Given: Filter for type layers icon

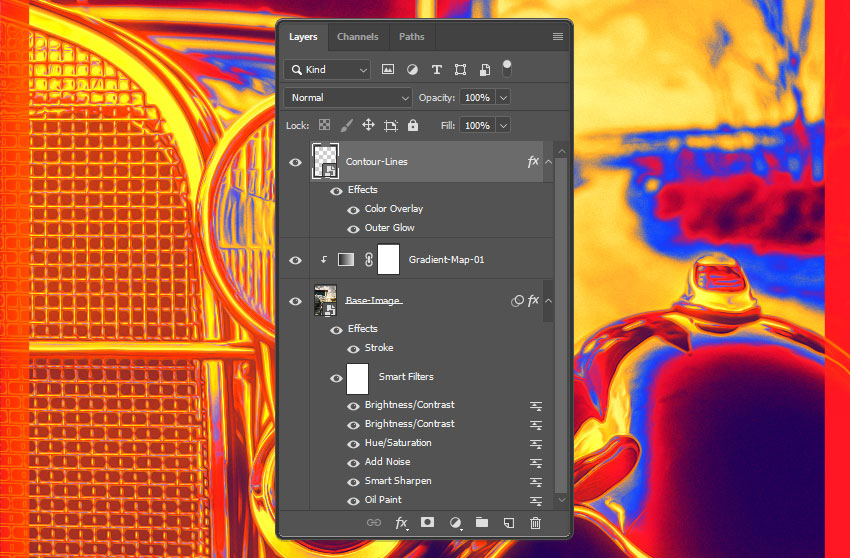Looking at the screenshot, I should [x=436, y=69].
